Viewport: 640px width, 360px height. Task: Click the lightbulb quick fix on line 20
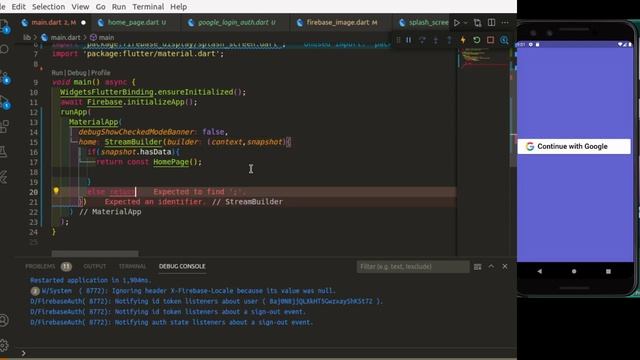[x=56, y=191]
